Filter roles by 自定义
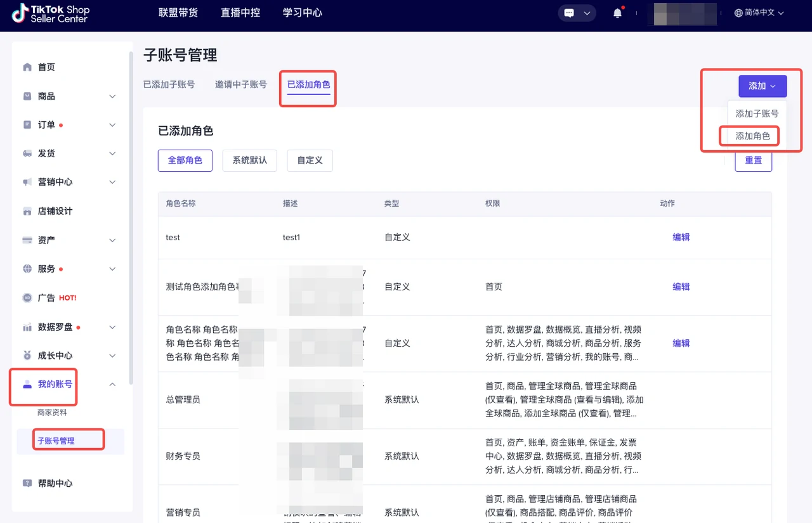 (x=310, y=160)
